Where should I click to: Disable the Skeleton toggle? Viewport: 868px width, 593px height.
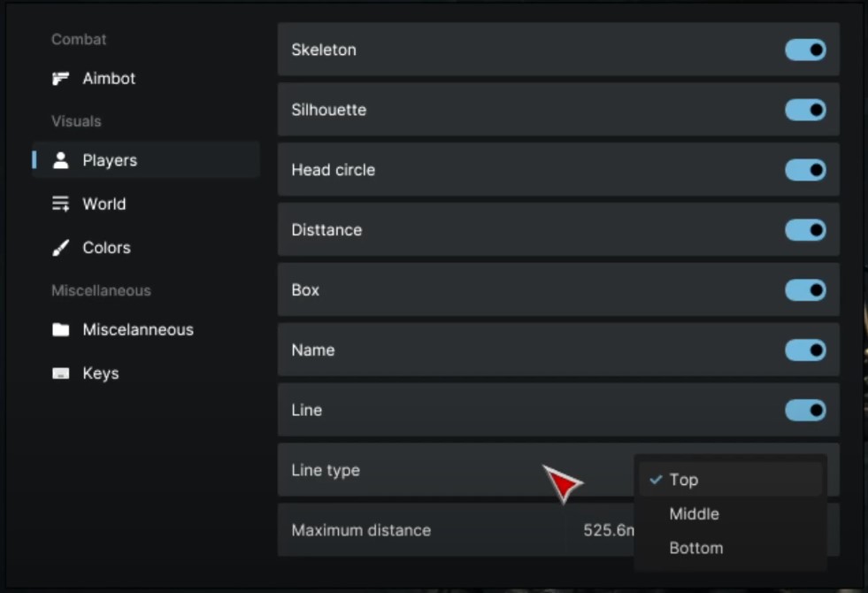click(x=805, y=50)
